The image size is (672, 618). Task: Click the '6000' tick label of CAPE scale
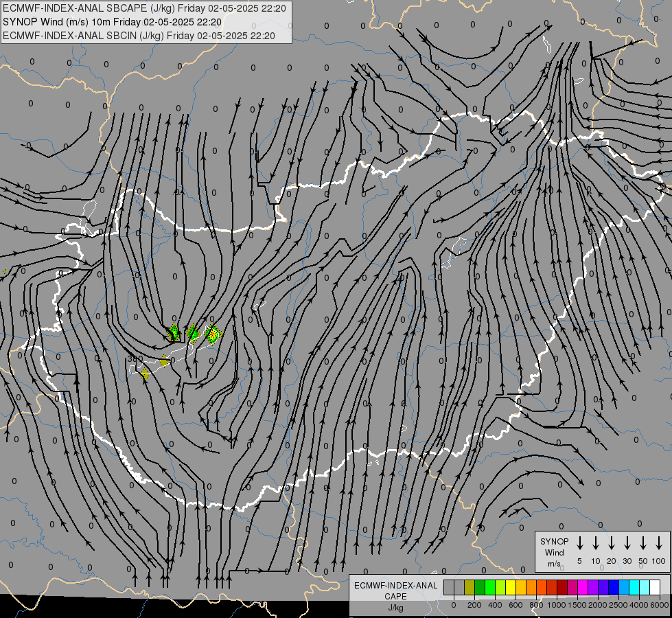660,605
